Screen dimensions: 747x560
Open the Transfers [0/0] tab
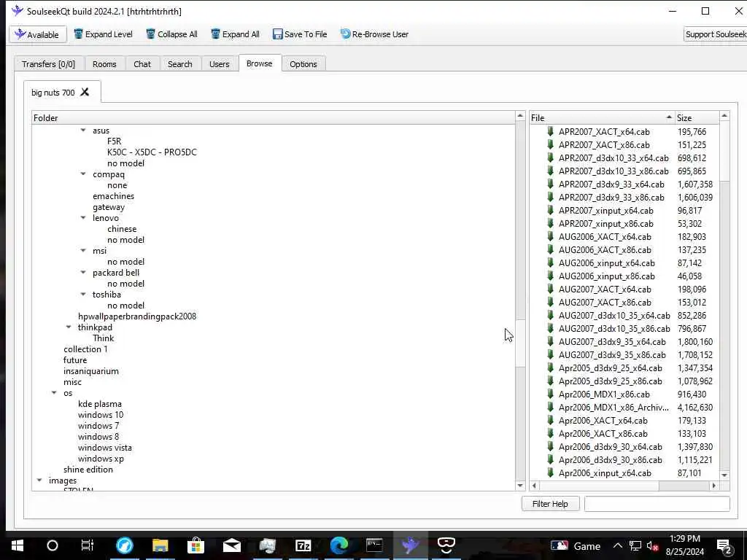(x=49, y=64)
